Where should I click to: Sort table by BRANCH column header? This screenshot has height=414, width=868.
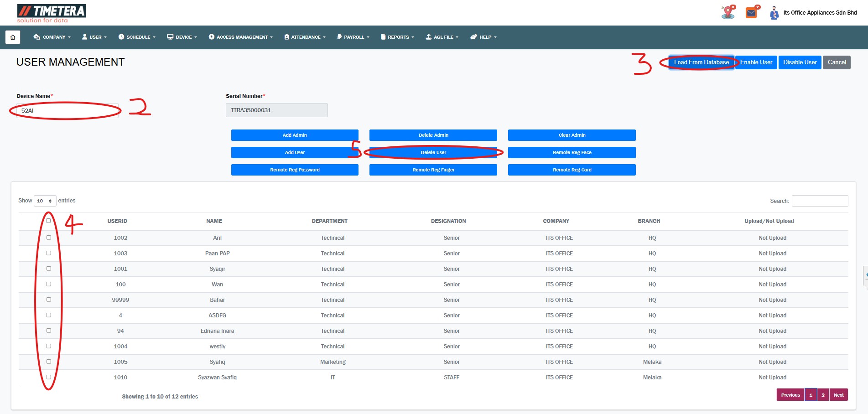649,221
